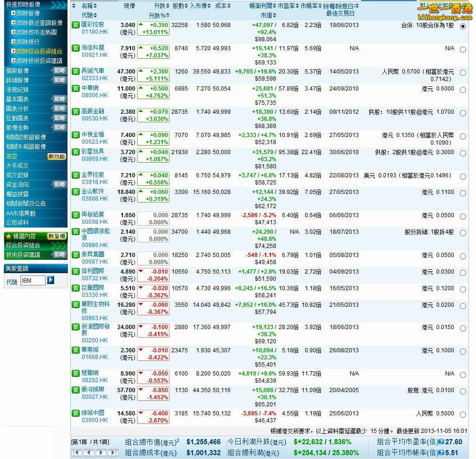Click the buy icon for 長城汽車

pyautogui.click(x=75, y=71)
